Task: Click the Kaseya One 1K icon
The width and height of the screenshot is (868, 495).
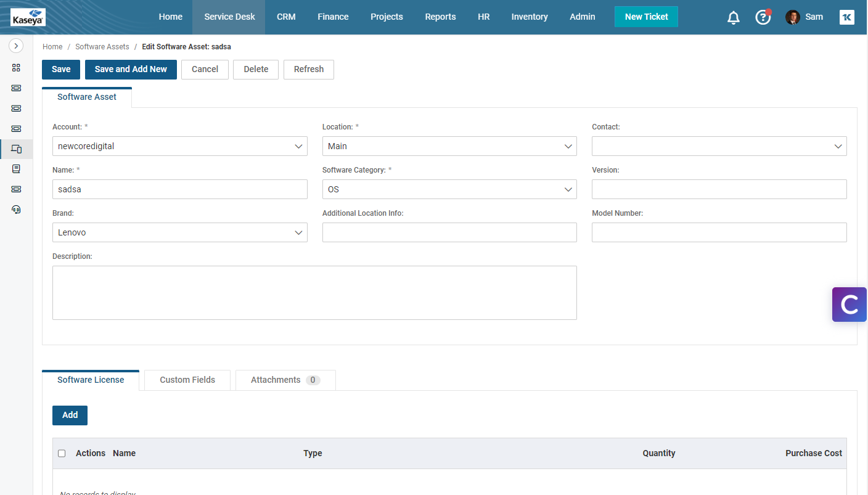Action: click(x=846, y=17)
